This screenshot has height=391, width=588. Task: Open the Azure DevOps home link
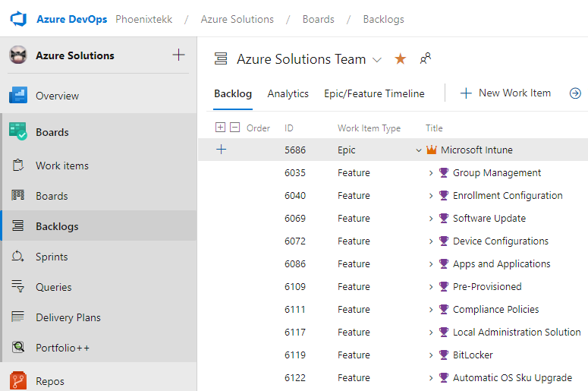point(71,19)
